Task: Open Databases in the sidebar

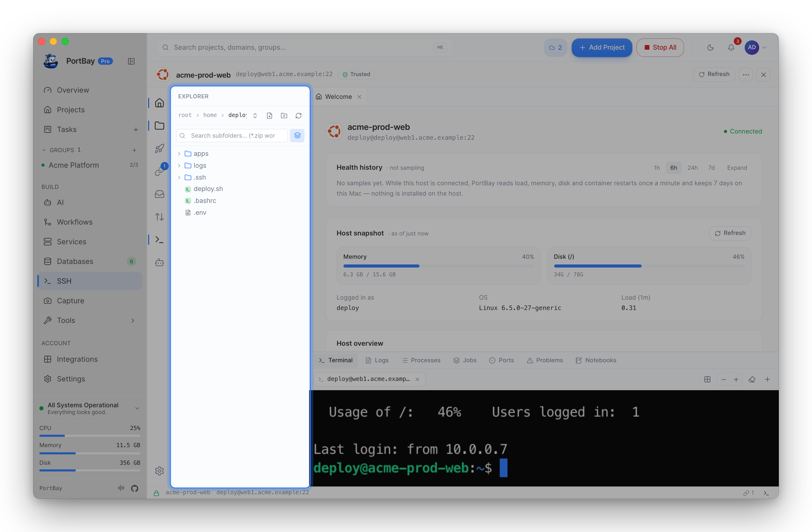Action: click(90, 262)
